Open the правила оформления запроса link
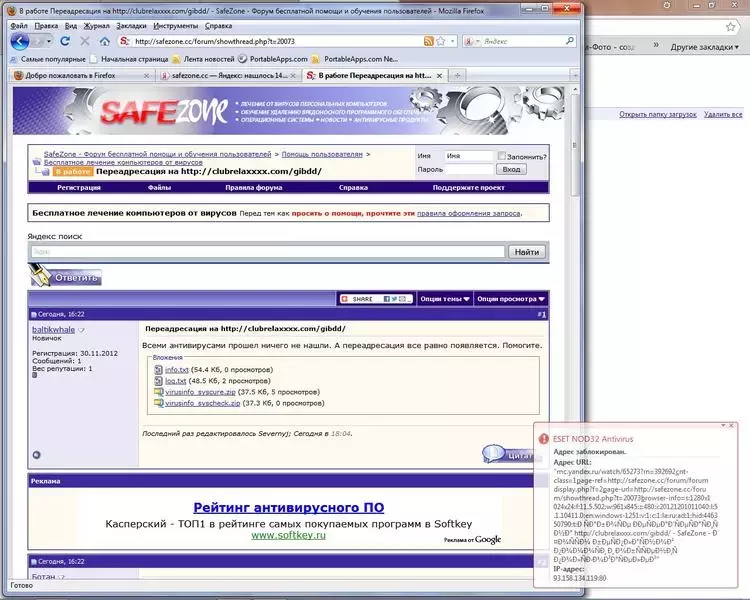The height and width of the screenshot is (600, 750). (468, 213)
